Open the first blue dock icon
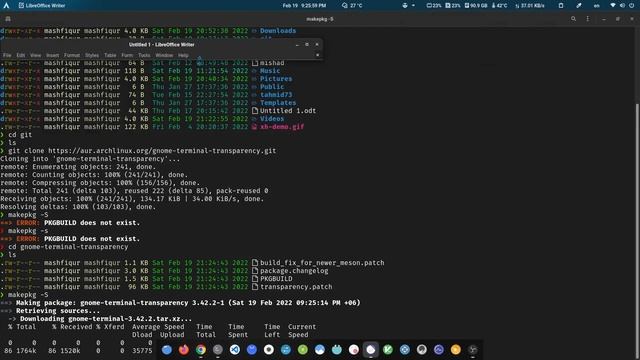Viewport: 640px width, 360px height. point(167,350)
